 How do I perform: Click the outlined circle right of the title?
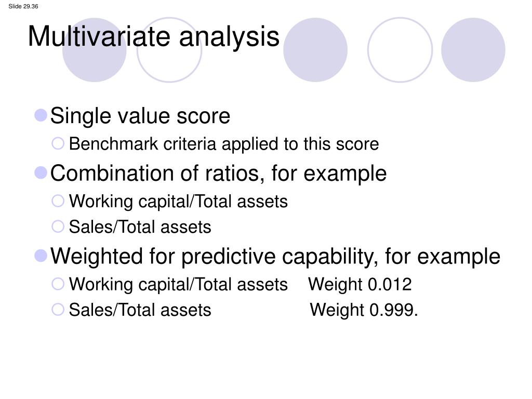400,50
